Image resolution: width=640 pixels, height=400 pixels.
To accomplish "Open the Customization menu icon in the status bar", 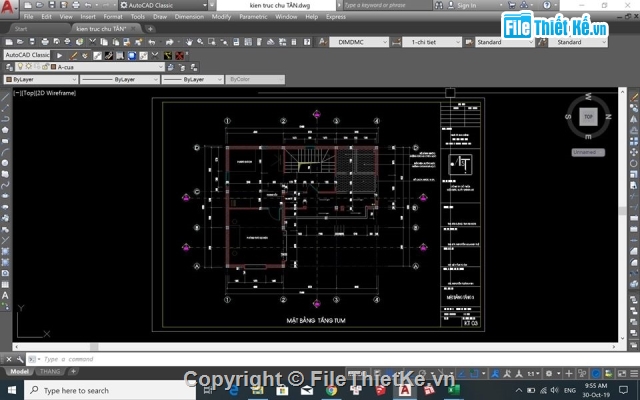I will tap(634, 373).
